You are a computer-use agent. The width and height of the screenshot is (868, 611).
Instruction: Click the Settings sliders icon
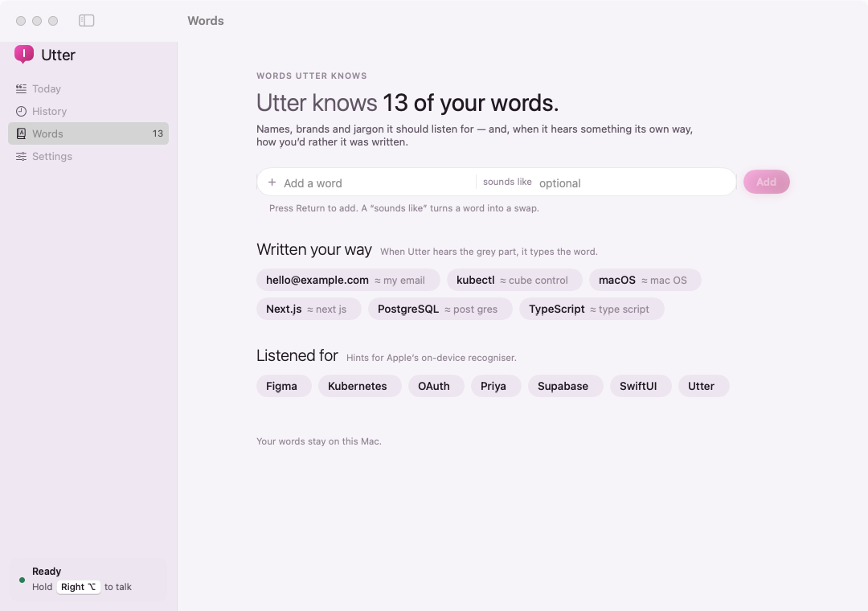point(21,156)
